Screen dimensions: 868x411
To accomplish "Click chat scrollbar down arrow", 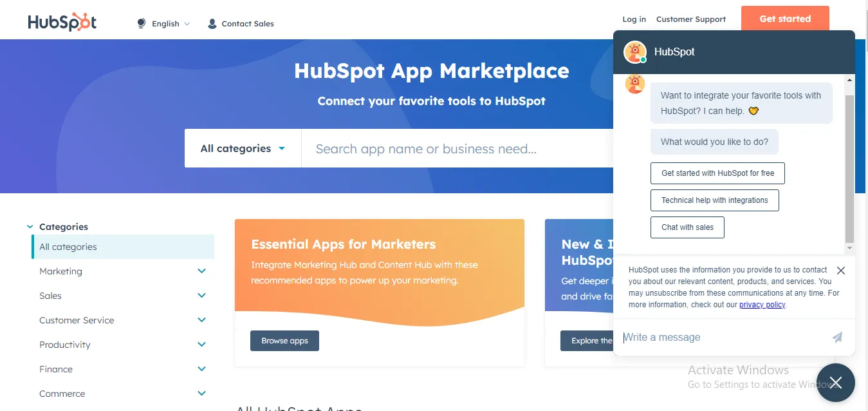I will coord(849,248).
